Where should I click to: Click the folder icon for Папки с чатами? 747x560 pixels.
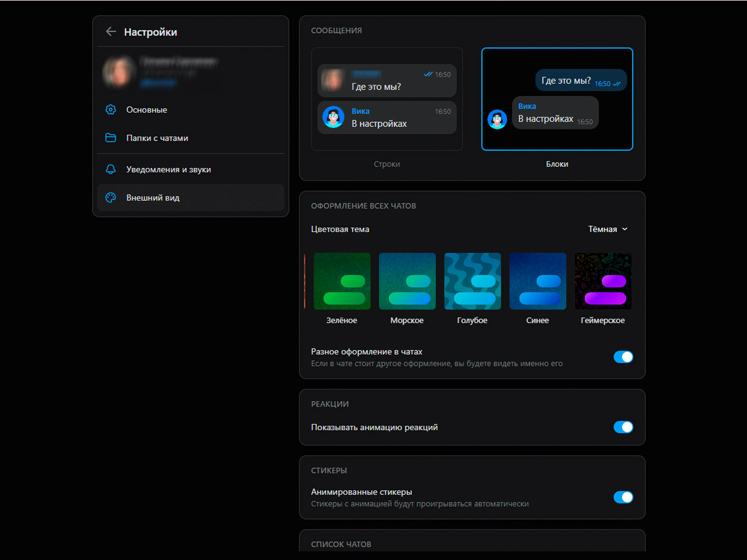[x=111, y=138]
